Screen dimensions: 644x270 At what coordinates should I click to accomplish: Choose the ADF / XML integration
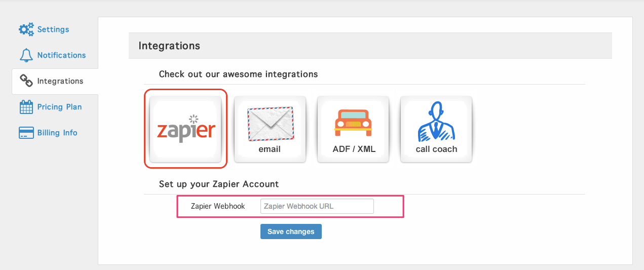353,129
